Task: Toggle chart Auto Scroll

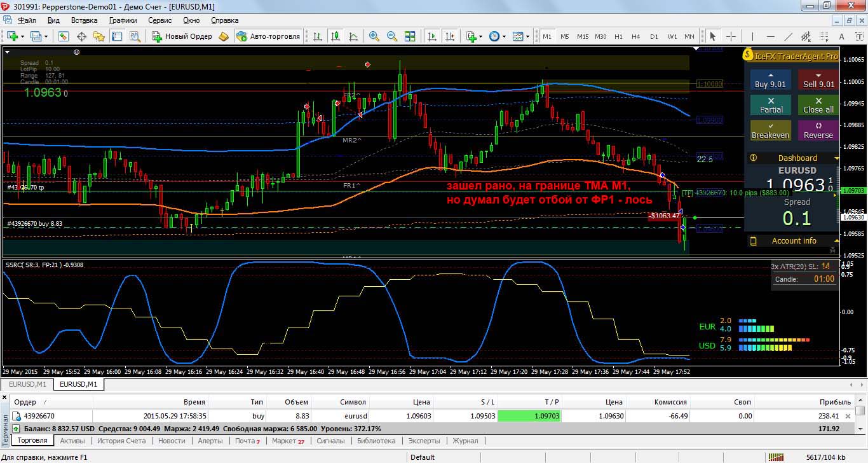Action: [432, 36]
